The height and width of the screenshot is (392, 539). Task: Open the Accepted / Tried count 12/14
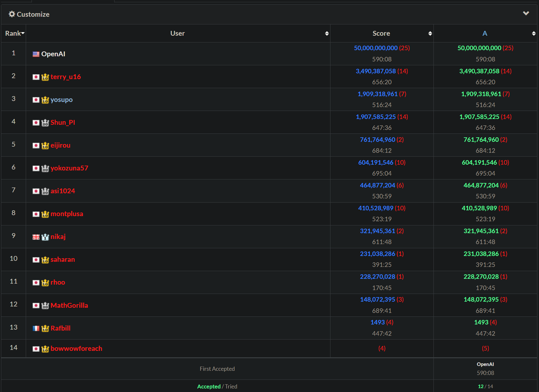485,386
